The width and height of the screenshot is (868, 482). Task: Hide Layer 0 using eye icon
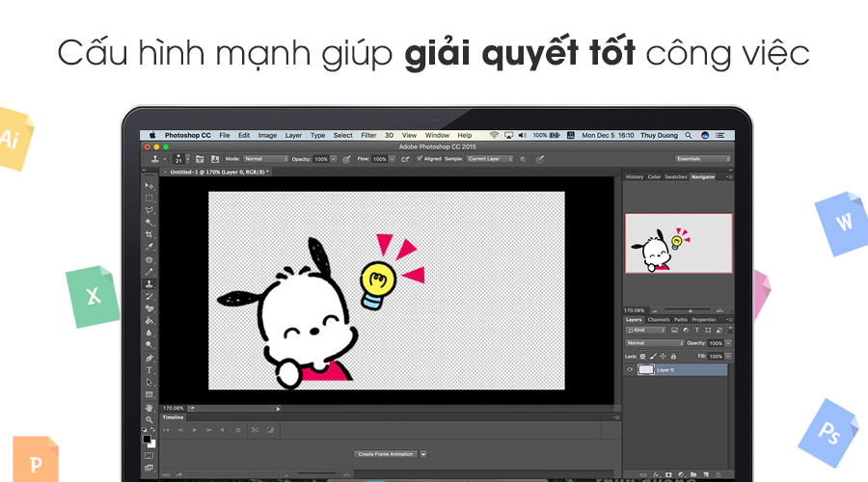(631, 369)
